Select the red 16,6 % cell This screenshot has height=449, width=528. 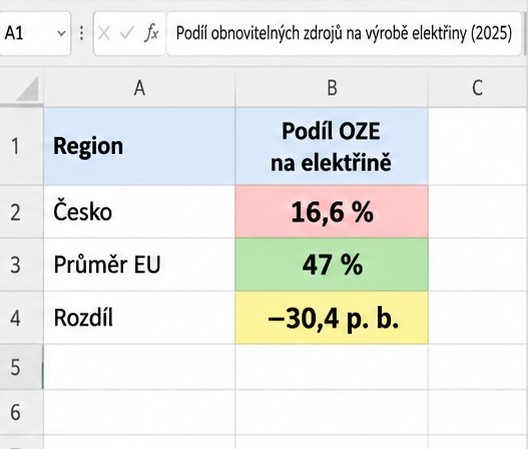332,212
